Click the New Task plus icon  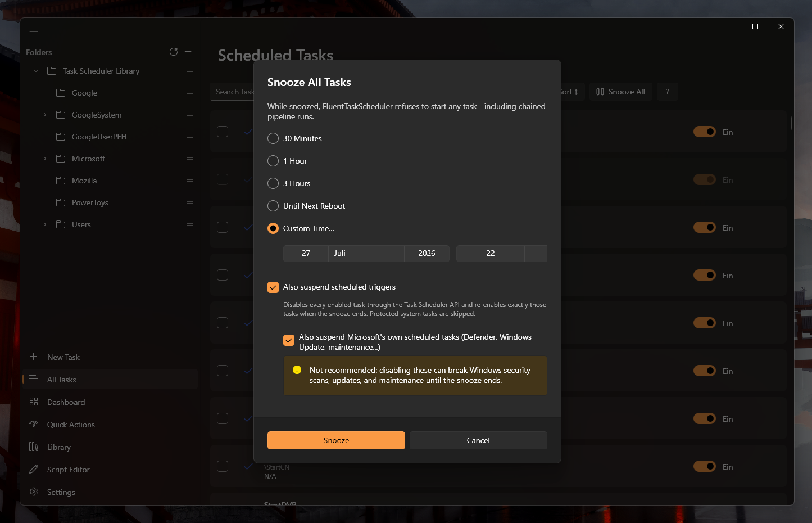[34, 357]
